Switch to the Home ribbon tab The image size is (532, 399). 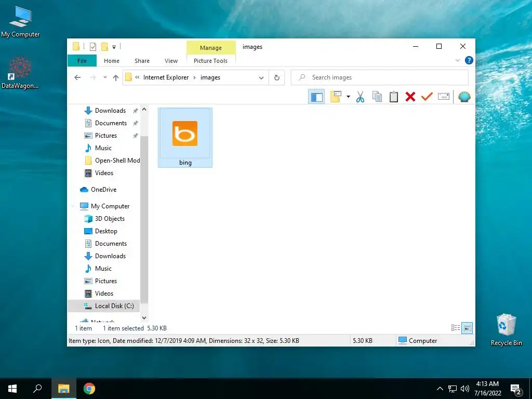pos(112,61)
